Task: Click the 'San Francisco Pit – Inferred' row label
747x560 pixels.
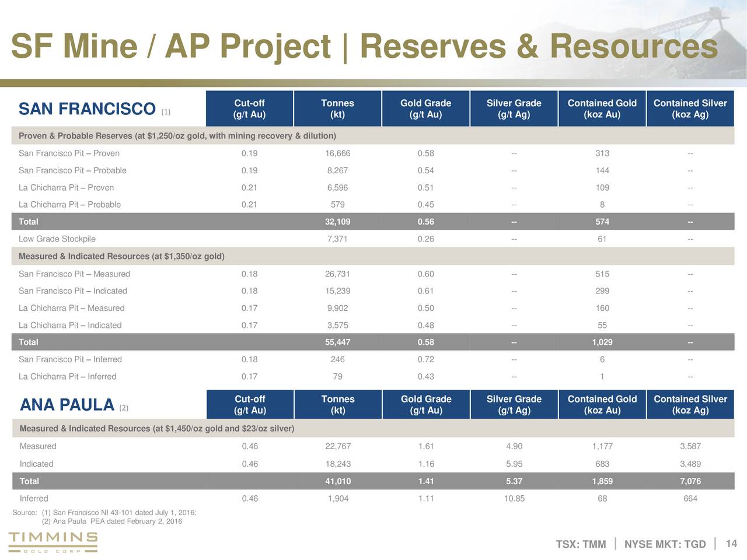Action: (x=70, y=359)
